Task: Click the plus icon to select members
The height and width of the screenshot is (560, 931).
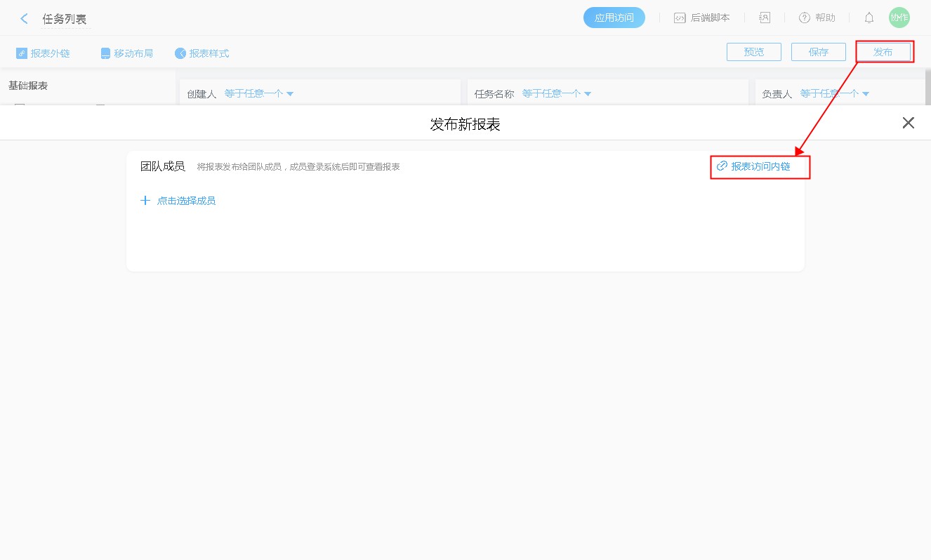Action: point(145,201)
